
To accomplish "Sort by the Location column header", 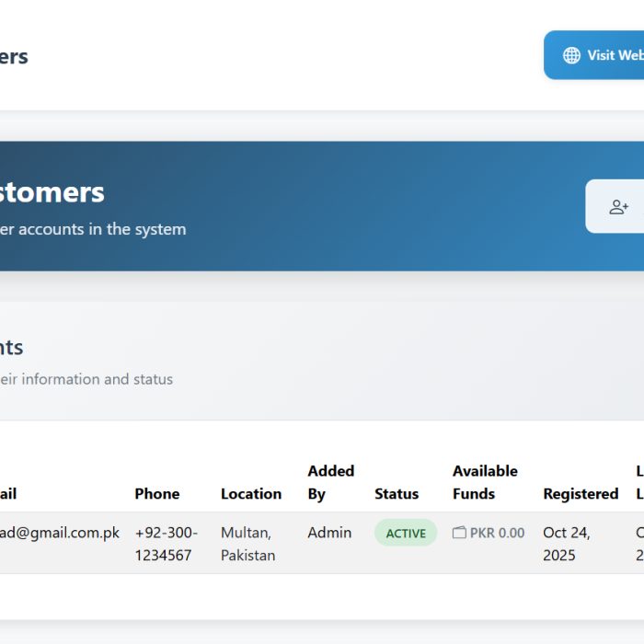I will tap(251, 494).
